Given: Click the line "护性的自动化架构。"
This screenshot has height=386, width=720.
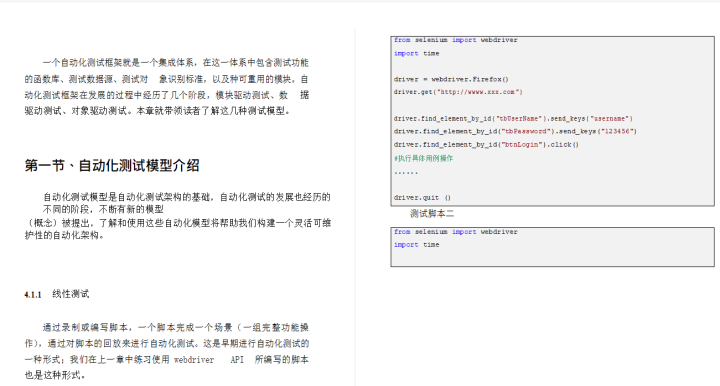Looking at the screenshot, I should [x=64, y=235].
